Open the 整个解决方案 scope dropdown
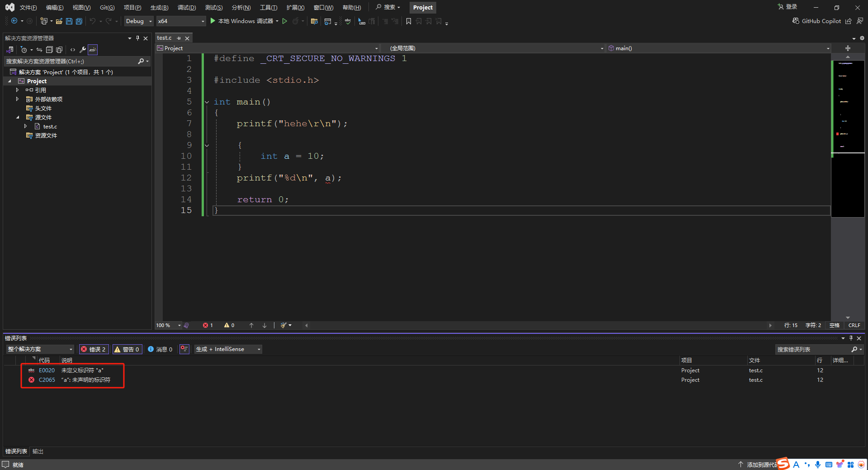This screenshot has height=470, width=868. coord(40,349)
